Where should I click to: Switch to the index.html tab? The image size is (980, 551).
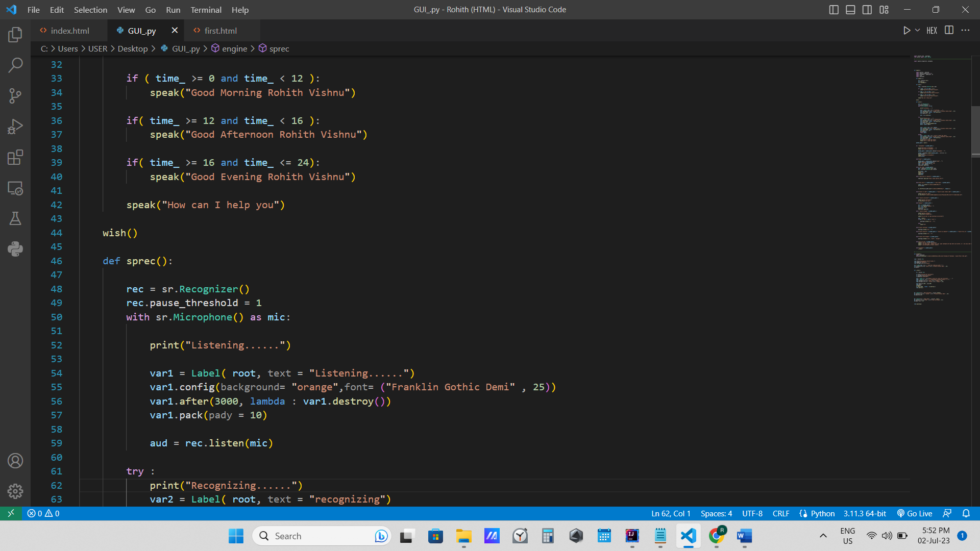click(70, 31)
